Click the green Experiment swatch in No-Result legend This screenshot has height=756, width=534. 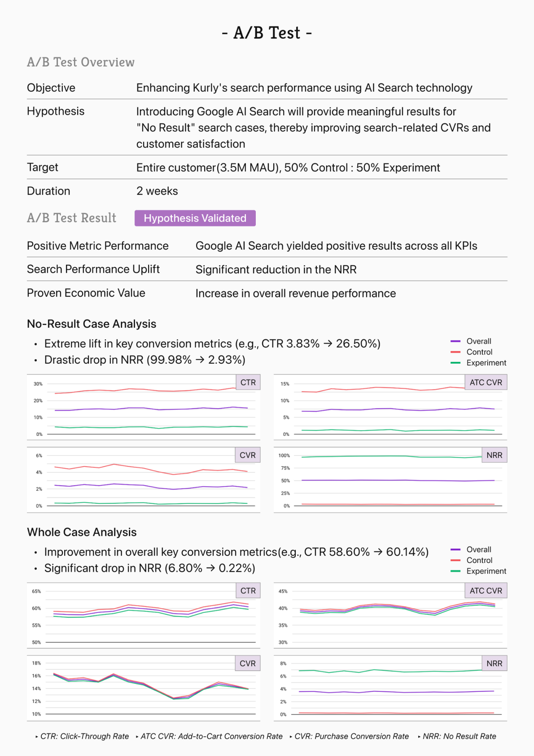[455, 363]
